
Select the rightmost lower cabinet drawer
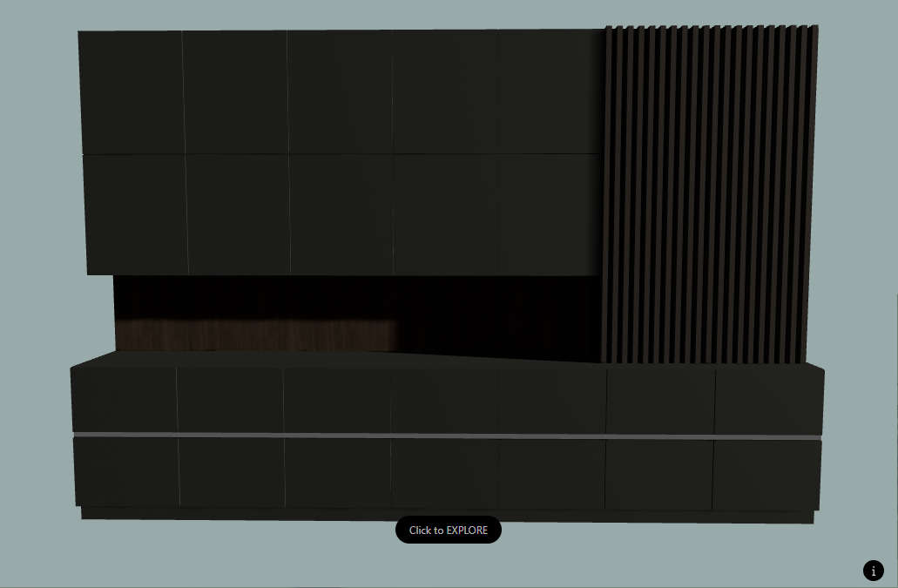pyautogui.click(x=766, y=396)
